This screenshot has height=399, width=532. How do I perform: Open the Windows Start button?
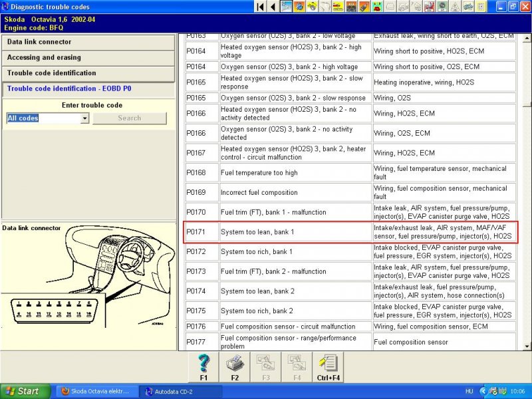(25, 391)
